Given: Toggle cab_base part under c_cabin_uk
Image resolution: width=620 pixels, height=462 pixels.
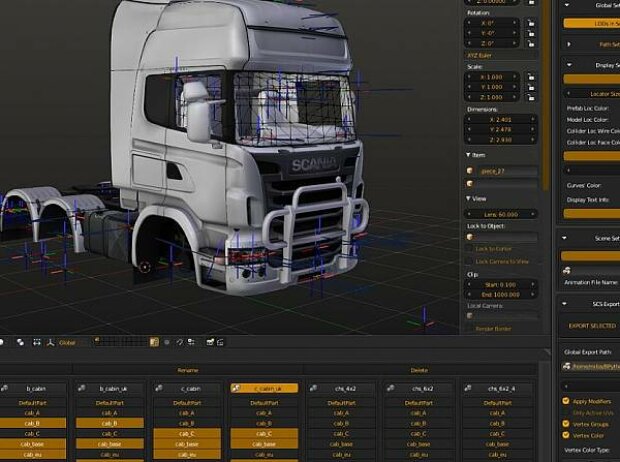Looking at the screenshot, I should point(264,444).
